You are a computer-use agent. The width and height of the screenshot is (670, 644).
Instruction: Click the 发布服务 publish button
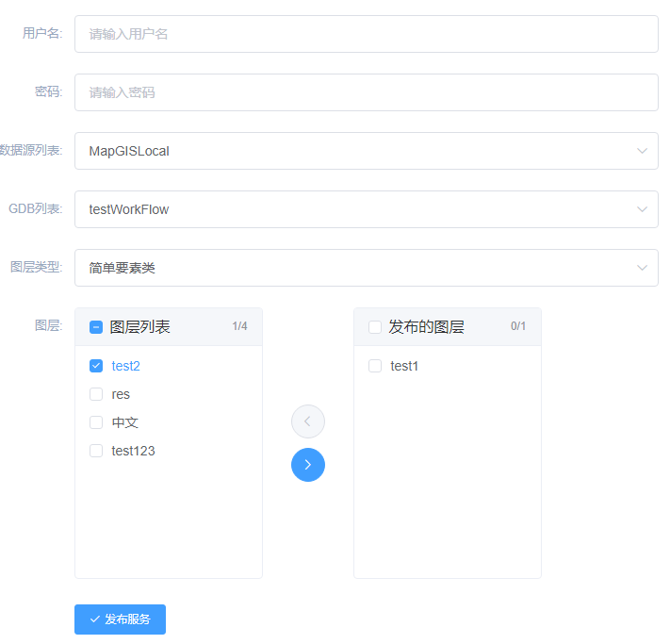[x=120, y=619]
